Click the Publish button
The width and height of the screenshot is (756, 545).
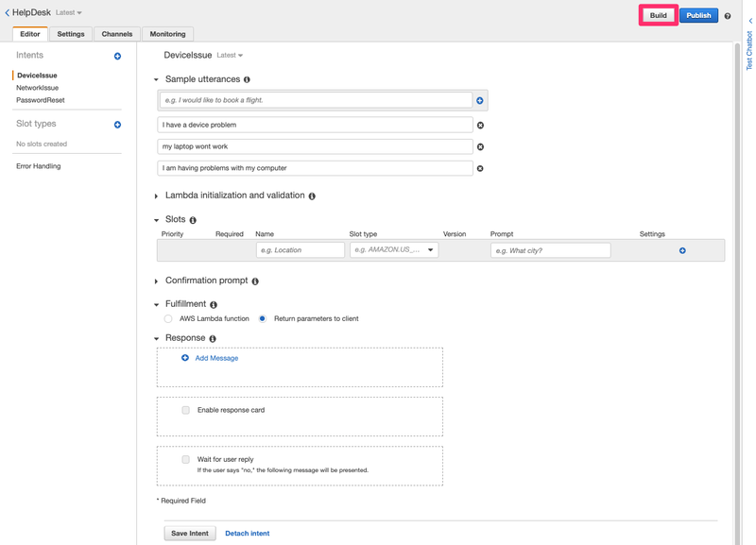point(698,15)
